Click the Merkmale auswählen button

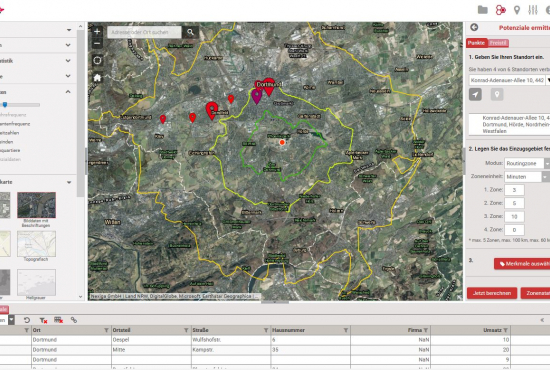click(522, 264)
